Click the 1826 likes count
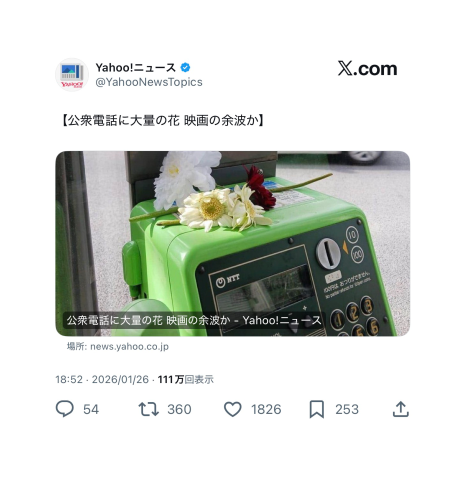Screen dimensions: 465x480 tap(266, 409)
